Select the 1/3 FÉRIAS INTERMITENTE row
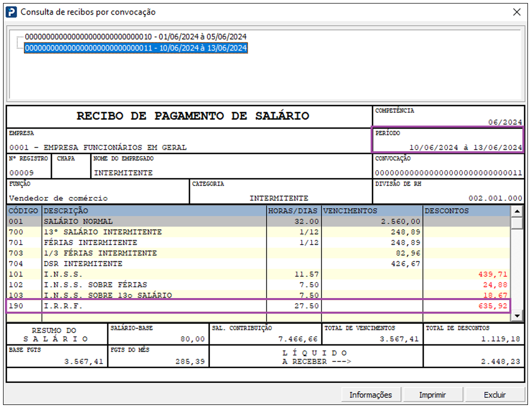 (259, 253)
